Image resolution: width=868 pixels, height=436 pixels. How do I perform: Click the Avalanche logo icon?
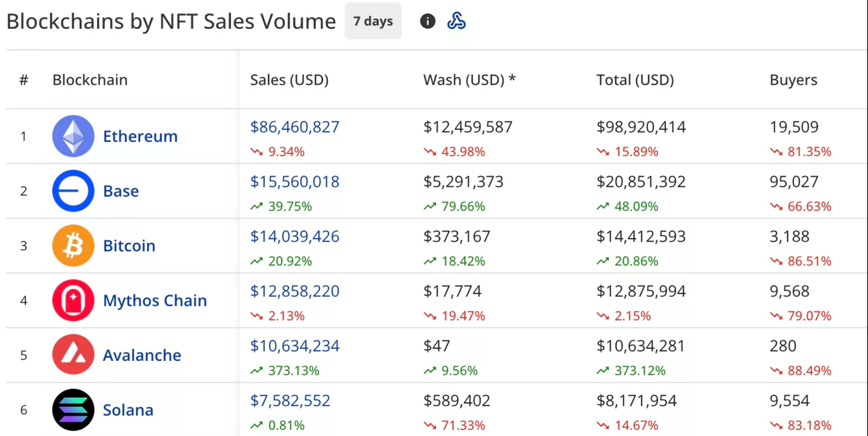click(73, 355)
